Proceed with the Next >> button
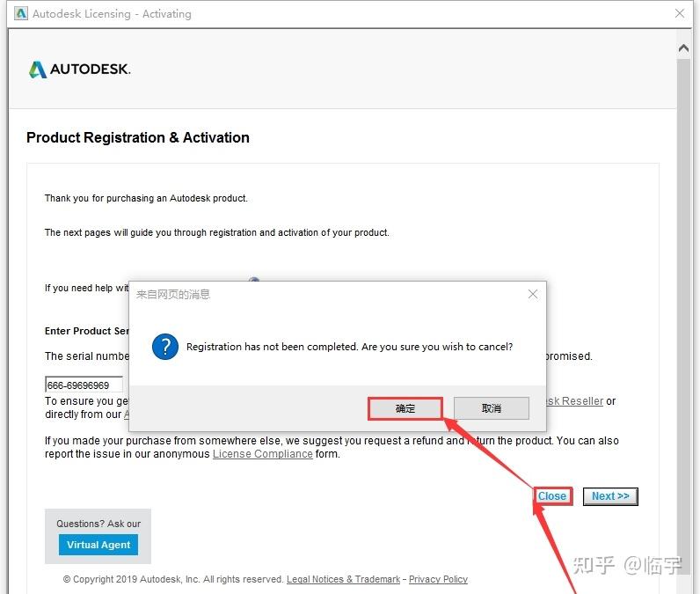The width and height of the screenshot is (700, 594). tap(610, 496)
